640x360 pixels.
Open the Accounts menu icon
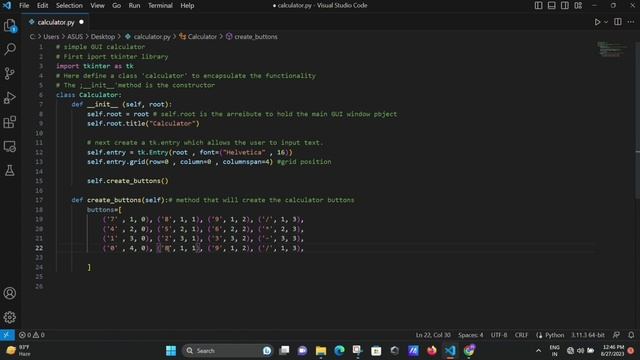[10, 293]
